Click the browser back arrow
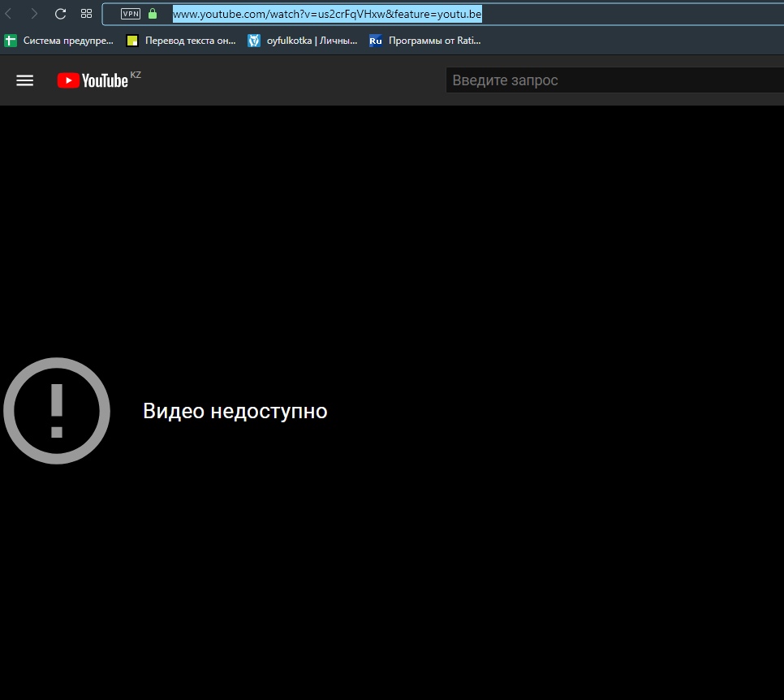784x700 pixels. pos(9,14)
